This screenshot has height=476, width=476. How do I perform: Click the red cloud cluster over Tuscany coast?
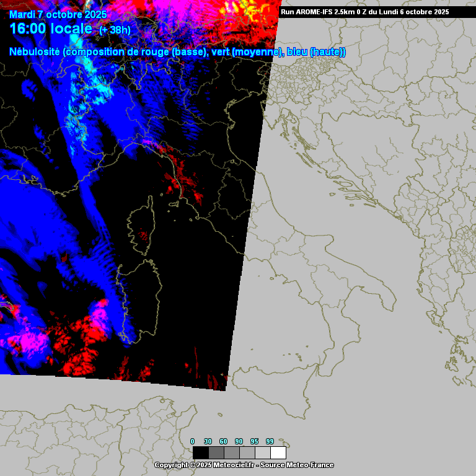pyautogui.click(x=180, y=180)
